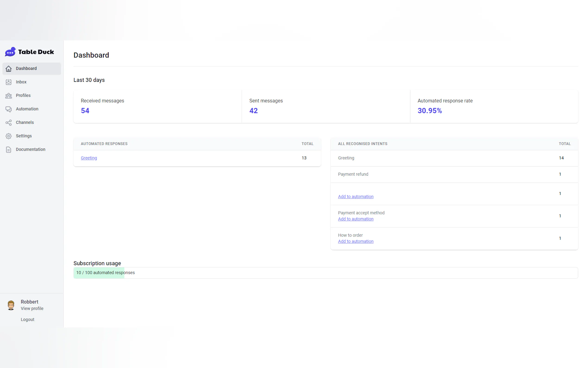This screenshot has width=588, height=368.
Task: Click the Automation chat bubbles icon
Action: [9, 109]
